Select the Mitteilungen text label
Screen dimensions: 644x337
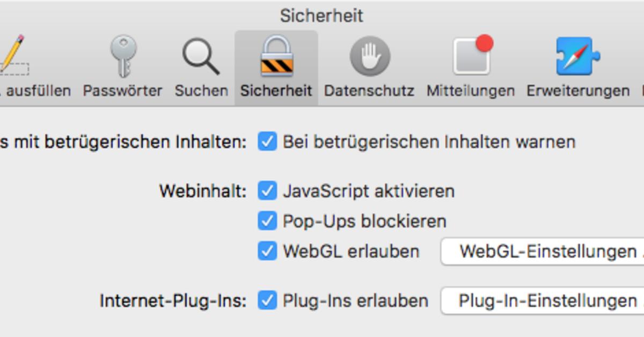coord(471,91)
